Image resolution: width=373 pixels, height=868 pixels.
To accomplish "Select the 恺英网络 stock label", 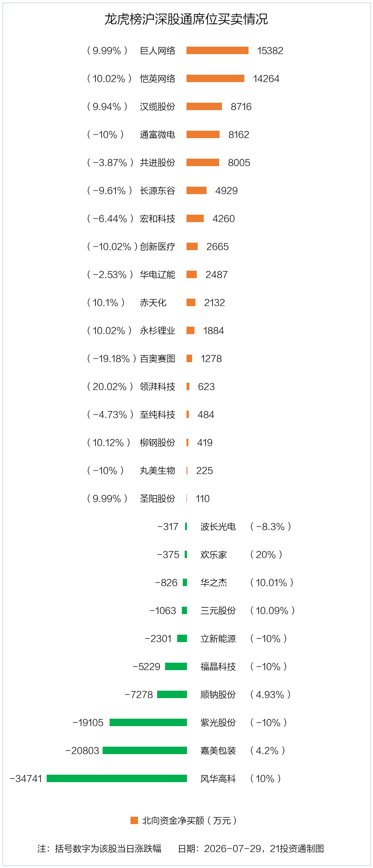I will [158, 78].
